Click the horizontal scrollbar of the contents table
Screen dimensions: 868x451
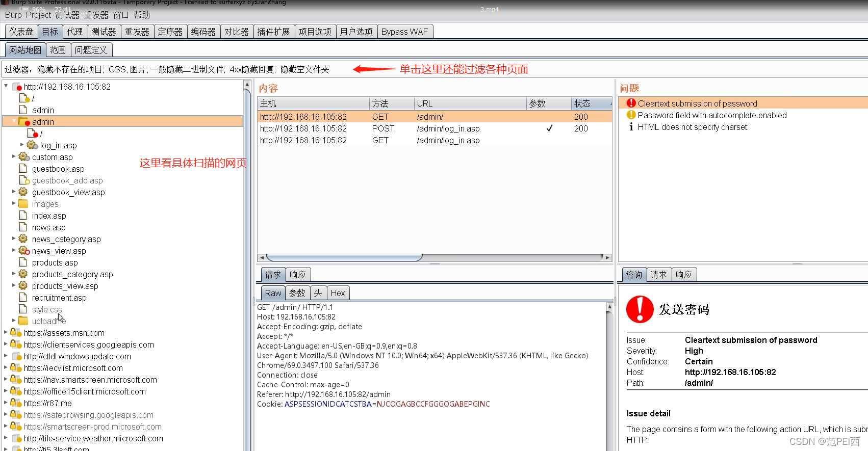345,257
